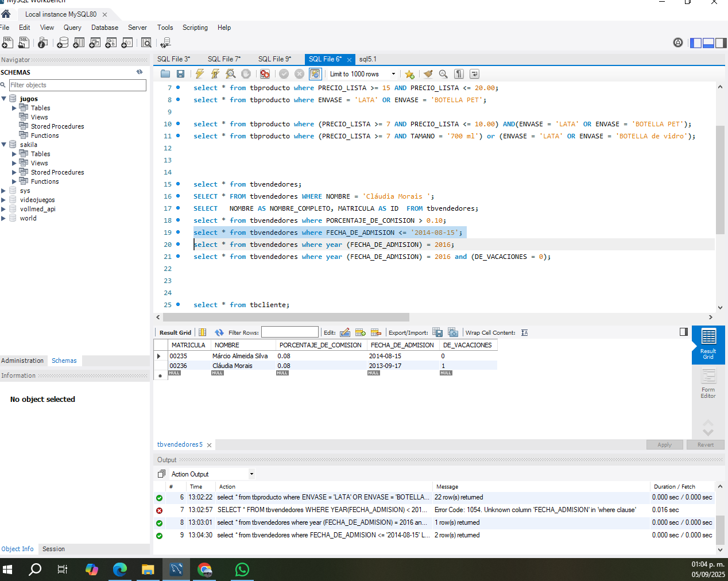Click the Workbench preferences gear icon
Image resolution: width=728 pixels, height=581 pixels.
coord(678,42)
